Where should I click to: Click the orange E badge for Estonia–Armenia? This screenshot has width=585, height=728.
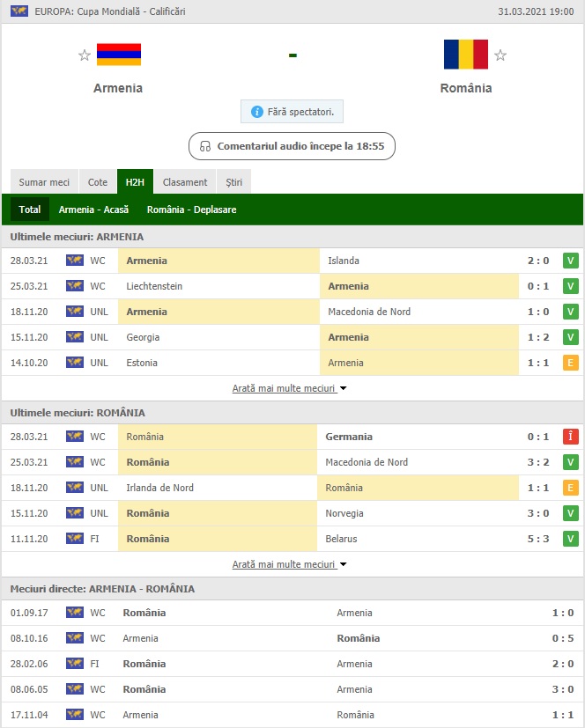[571, 363]
